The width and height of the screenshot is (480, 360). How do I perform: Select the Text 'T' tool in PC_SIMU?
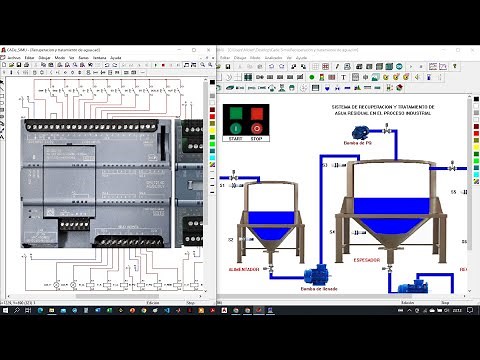343,77
